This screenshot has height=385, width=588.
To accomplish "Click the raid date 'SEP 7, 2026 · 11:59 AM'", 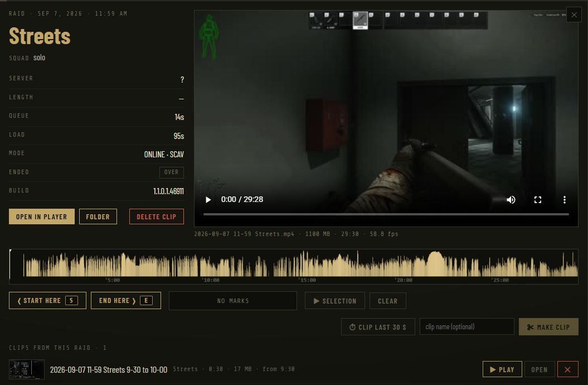I will click(82, 13).
